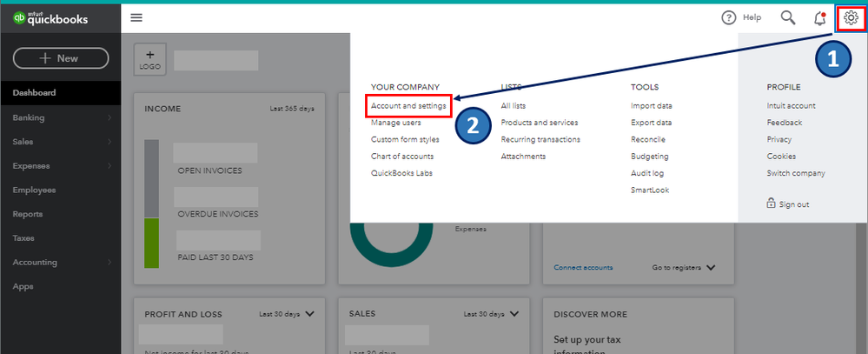The image size is (868, 354).
Task: Open Go to registers dropdown
Action: pyautogui.click(x=683, y=268)
